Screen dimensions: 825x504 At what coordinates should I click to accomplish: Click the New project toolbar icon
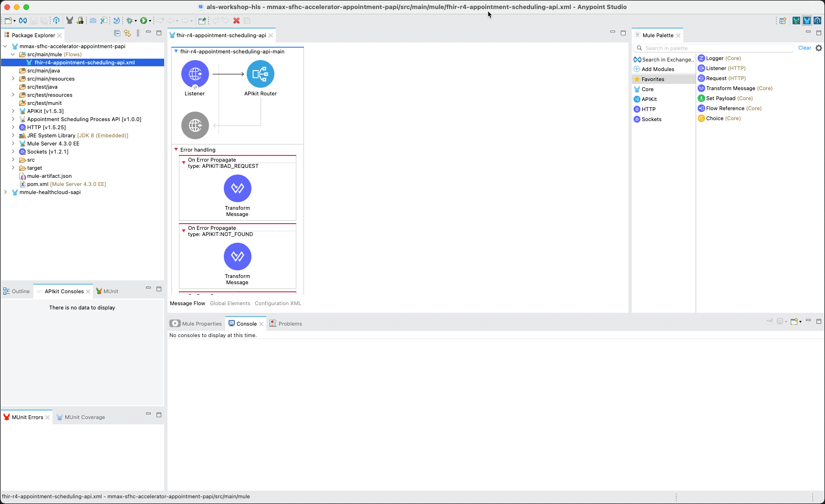point(8,21)
